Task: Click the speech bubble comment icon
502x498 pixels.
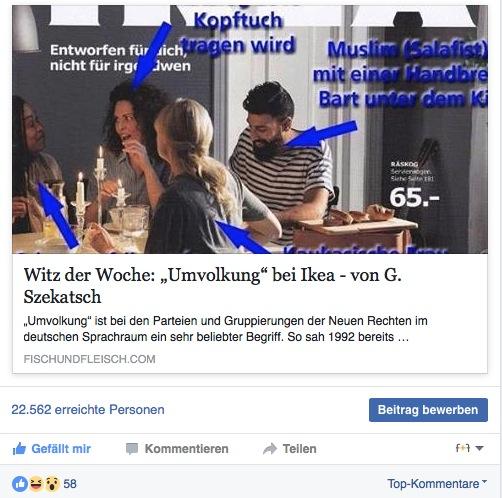Action: click(132, 449)
